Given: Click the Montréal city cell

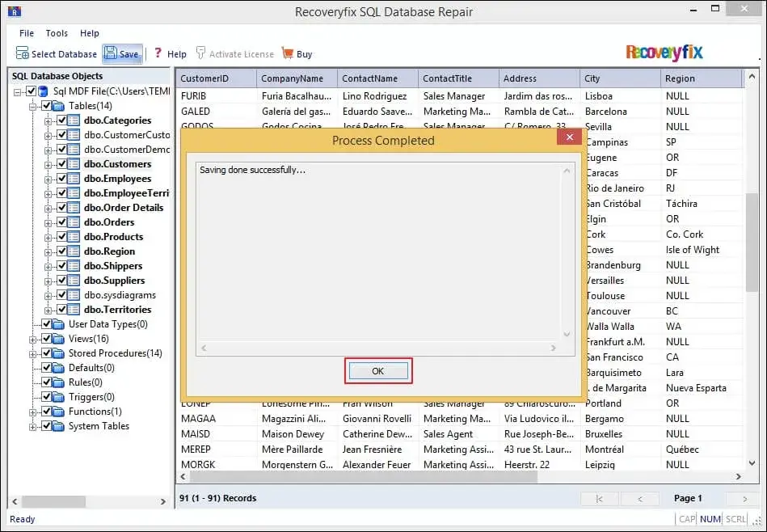Looking at the screenshot, I should (x=620, y=450).
